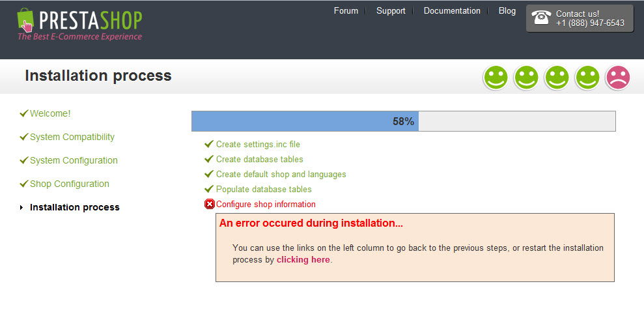Select the Installation process step in sidebar
Screen dimensions: 644x314
pos(75,207)
